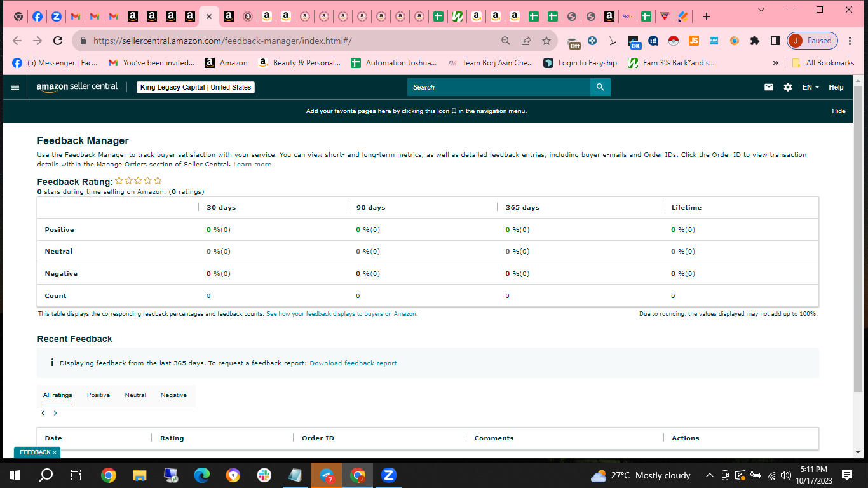Switch to the Negative ratings tab
The width and height of the screenshot is (868, 488).
173,395
